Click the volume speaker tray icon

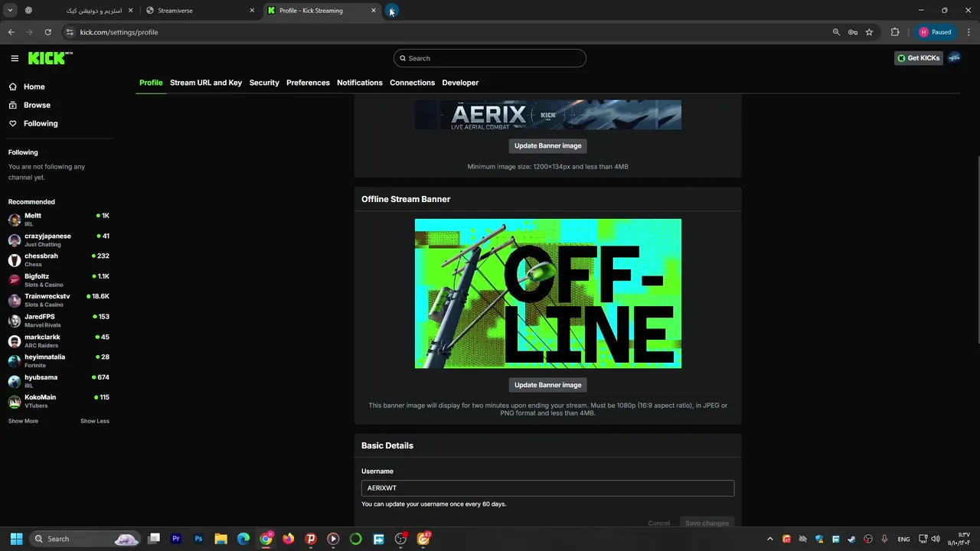click(936, 539)
